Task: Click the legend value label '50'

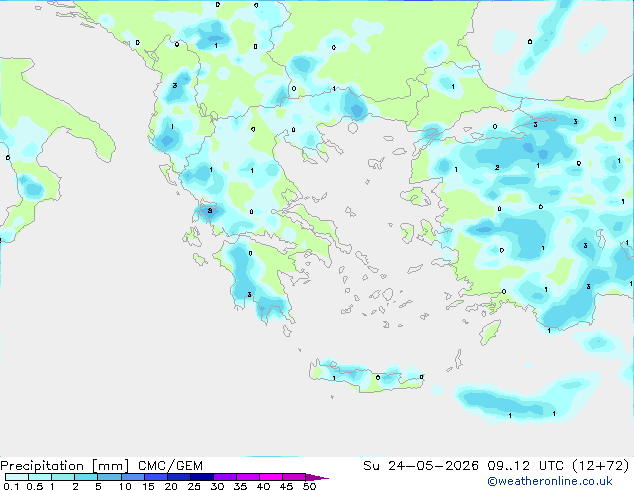Action: coord(309,486)
